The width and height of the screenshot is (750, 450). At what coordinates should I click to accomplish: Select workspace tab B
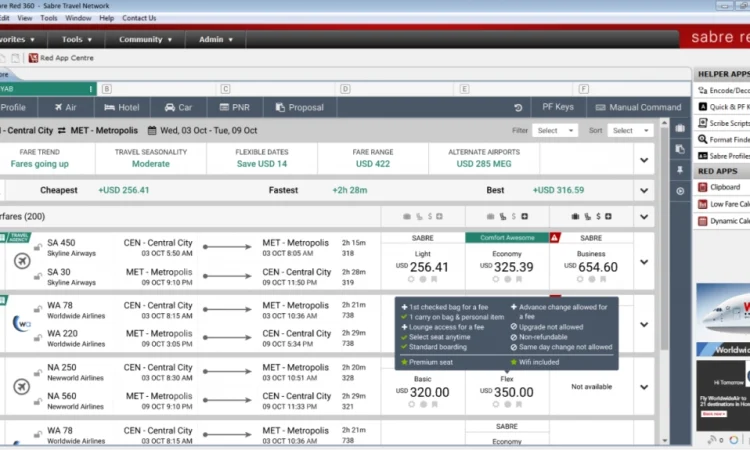coord(107,89)
